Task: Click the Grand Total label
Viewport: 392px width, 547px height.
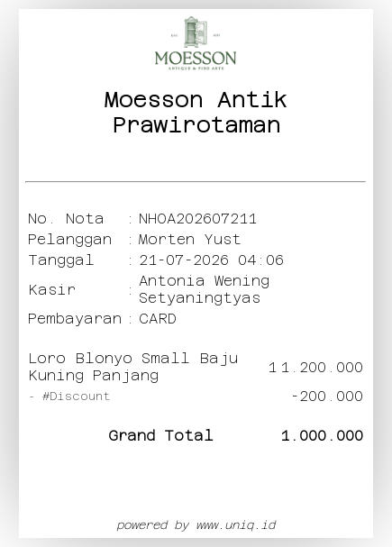Action: point(160,435)
